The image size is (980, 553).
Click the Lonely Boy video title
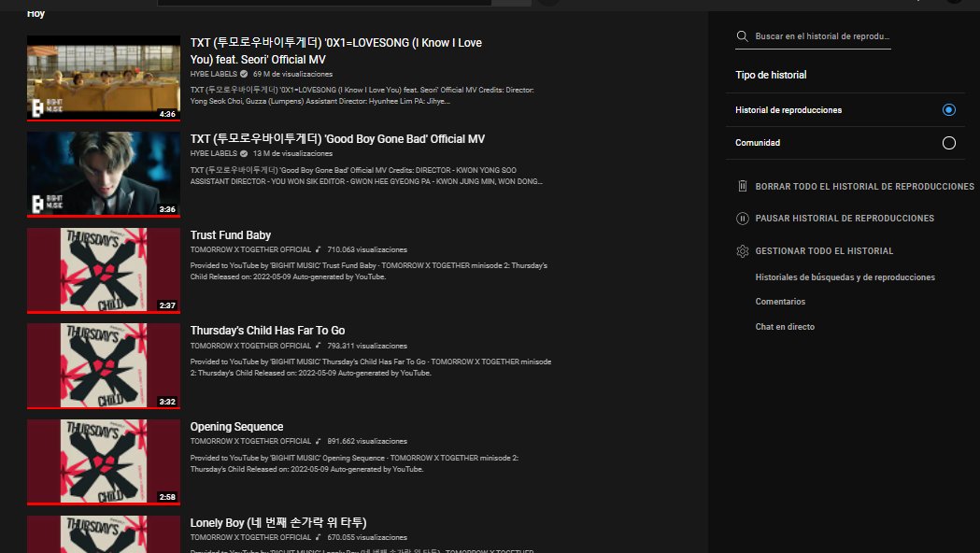point(278,522)
